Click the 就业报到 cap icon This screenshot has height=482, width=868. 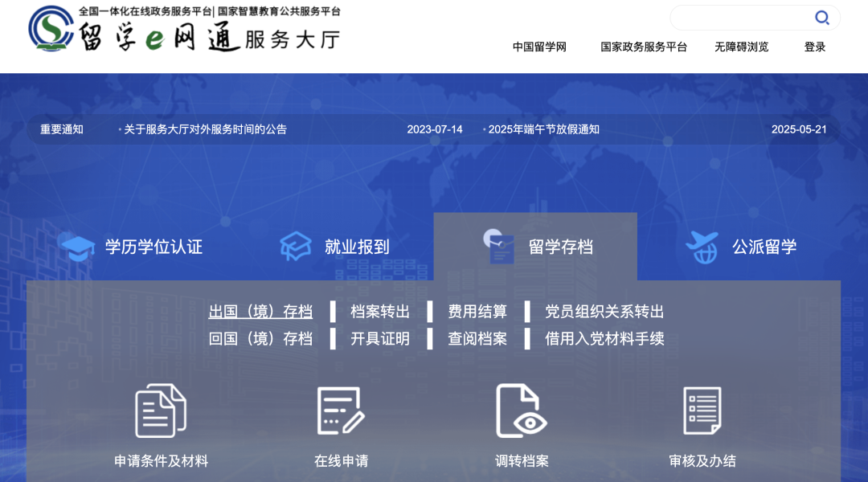[296, 247]
